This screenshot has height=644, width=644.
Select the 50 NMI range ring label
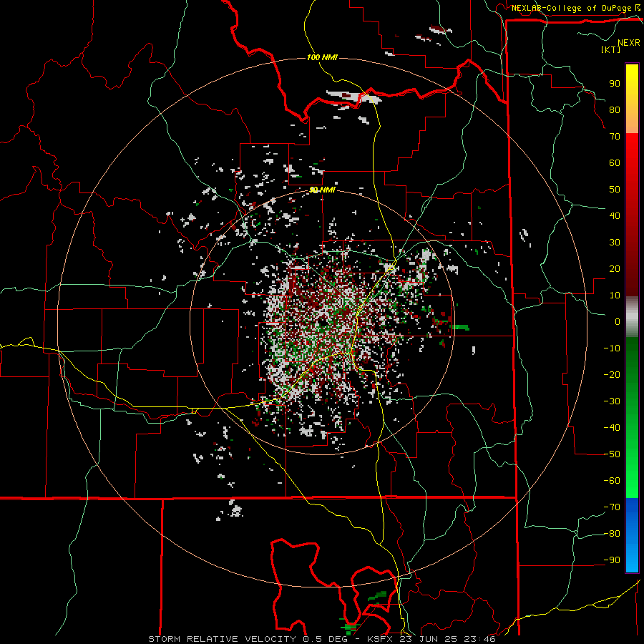coord(322,190)
